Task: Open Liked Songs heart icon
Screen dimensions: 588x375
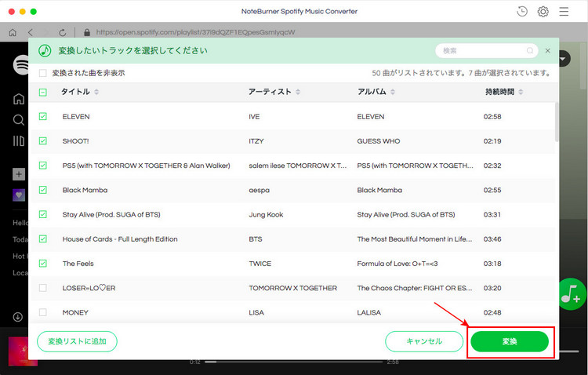Action: point(19,195)
